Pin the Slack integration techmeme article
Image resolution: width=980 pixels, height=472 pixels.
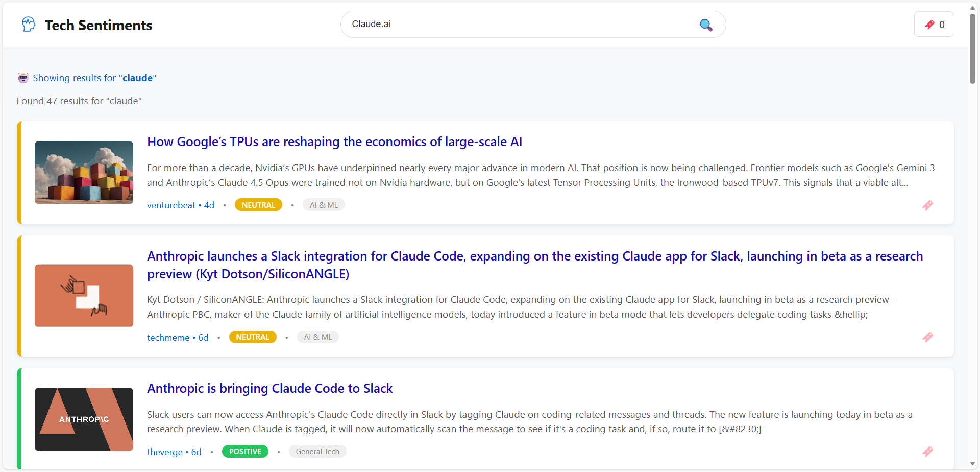(927, 337)
